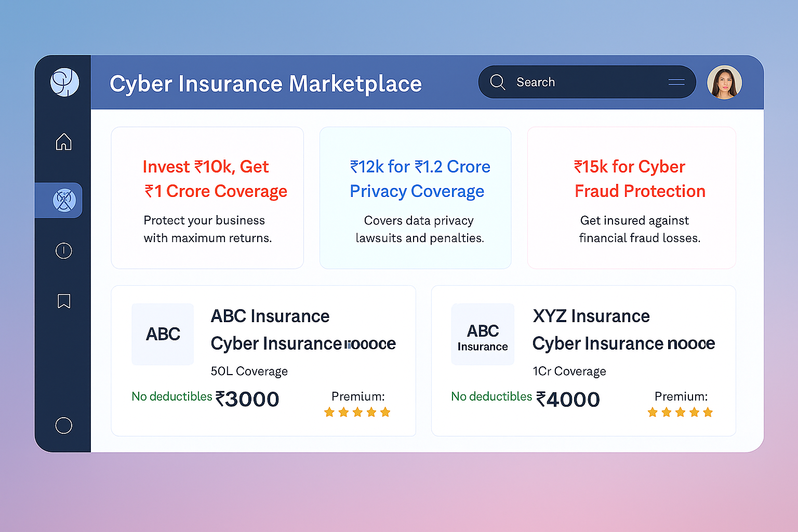Select the ₹1.2 Crore Privacy Coverage card
798x532 pixels.
coord(416,198)
